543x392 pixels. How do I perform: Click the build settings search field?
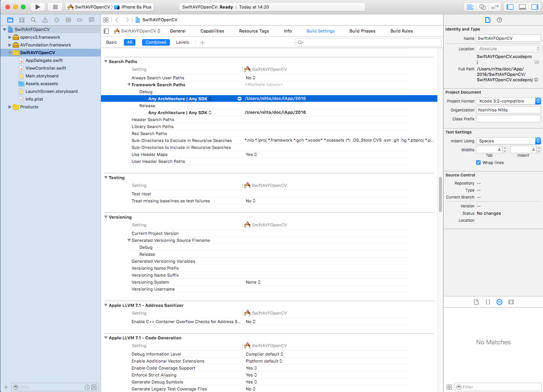368,42
